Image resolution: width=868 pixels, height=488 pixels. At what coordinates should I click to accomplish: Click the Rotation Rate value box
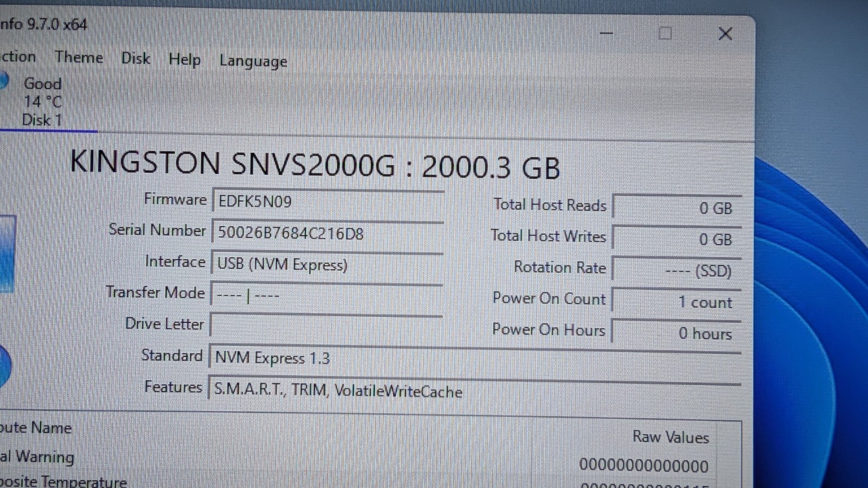[x=677, y=270]
